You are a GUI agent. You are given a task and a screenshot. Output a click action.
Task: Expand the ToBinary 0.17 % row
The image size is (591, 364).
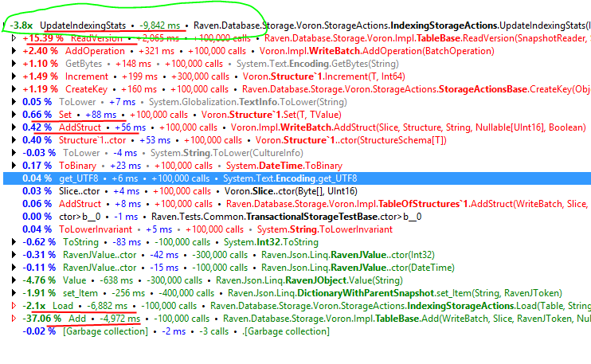[x=14, y=166]
